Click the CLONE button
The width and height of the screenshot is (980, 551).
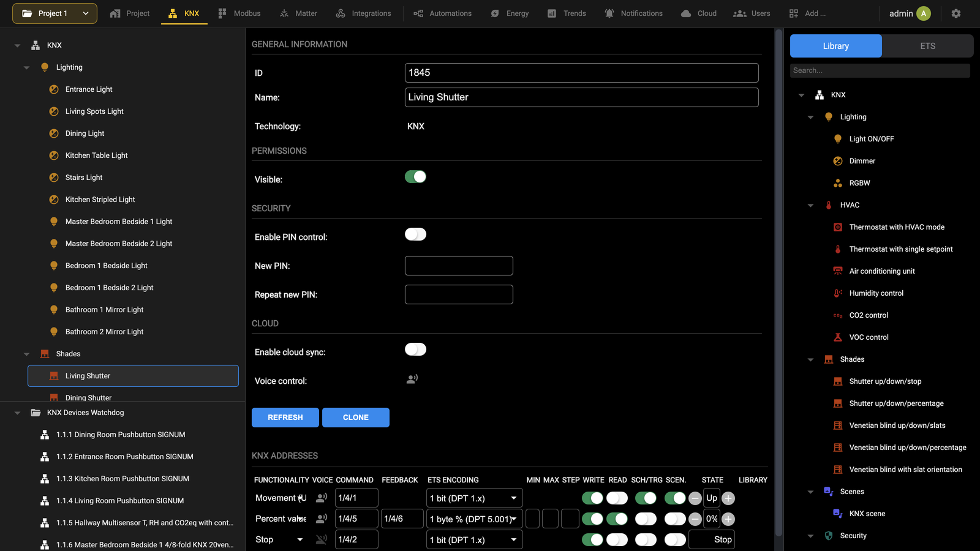[356, 418]
